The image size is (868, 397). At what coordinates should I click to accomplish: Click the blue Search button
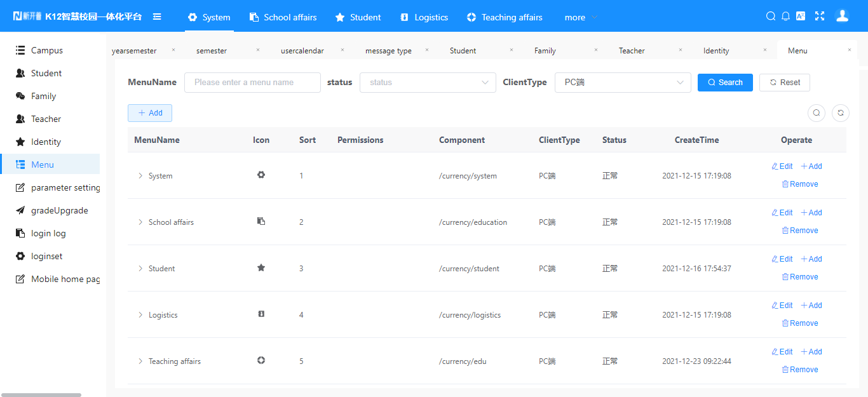(x=725, y=83)
